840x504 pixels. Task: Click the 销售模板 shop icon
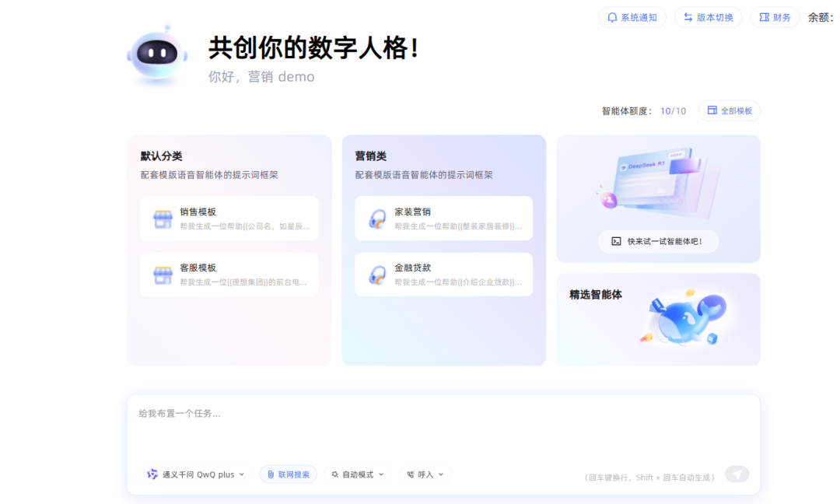(163, 219)
